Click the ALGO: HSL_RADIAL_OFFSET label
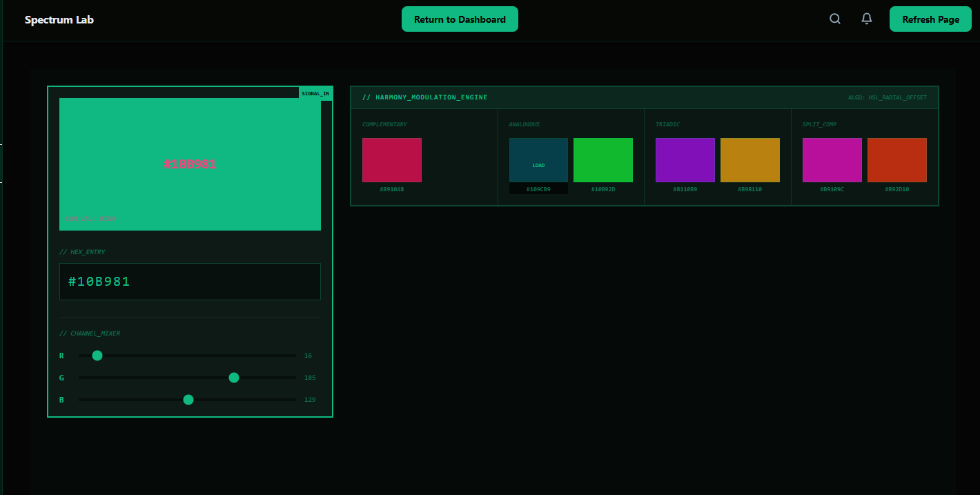Screen dimensions: 980x495 point(888,97)
